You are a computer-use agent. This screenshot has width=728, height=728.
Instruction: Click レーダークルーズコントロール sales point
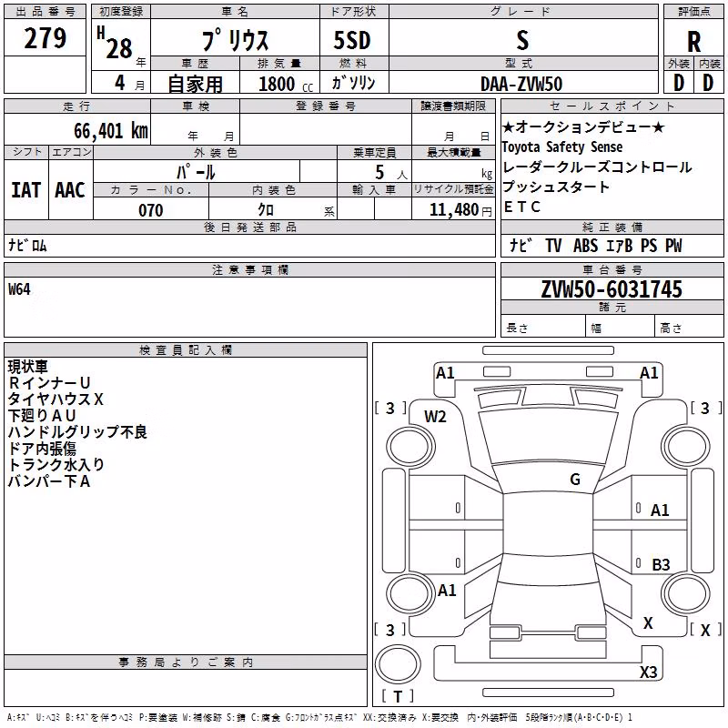coord(597,167)
